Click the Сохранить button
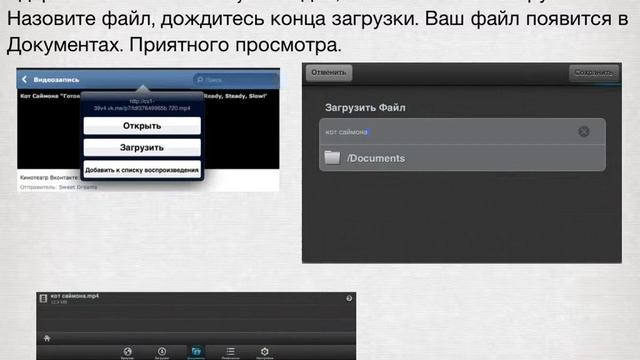This screenshot has height=360, width=640. pos(593,73)
